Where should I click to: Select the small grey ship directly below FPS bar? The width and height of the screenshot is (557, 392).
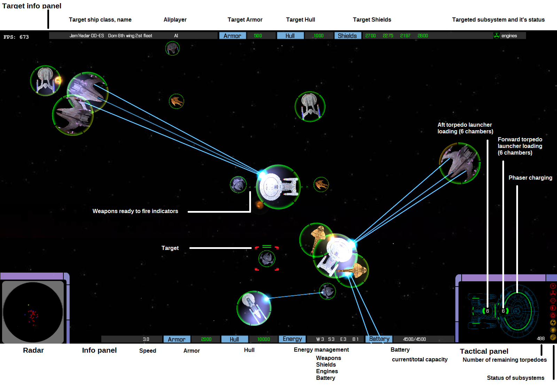(172, 48)
